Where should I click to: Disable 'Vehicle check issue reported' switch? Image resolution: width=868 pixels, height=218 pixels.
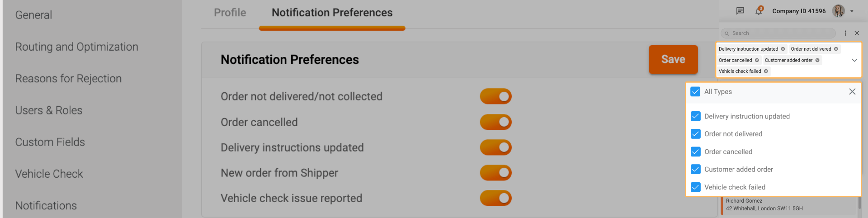(495, 198)
